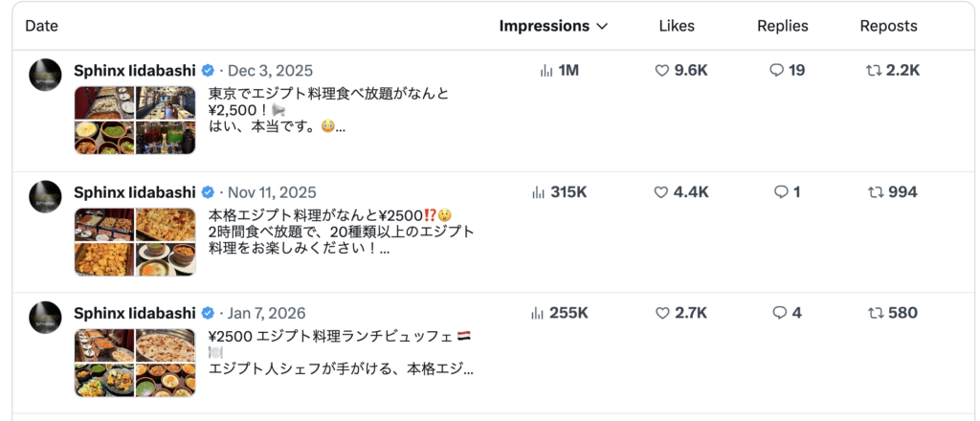Select the Reposts column header
Image resolution: width=980 pixels, height=421 pixels.
(888, 27)
